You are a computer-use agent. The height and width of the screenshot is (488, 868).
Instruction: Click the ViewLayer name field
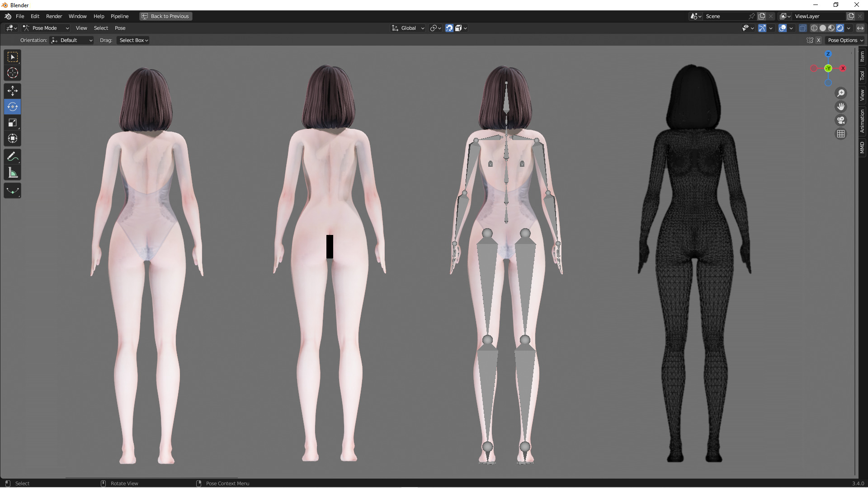coord(819,16)
